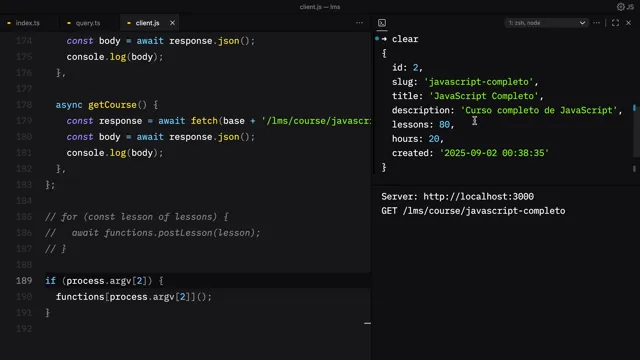
Task: Click 'const body = await response.json();' on line 180
Action: click(x=161, y=137)
